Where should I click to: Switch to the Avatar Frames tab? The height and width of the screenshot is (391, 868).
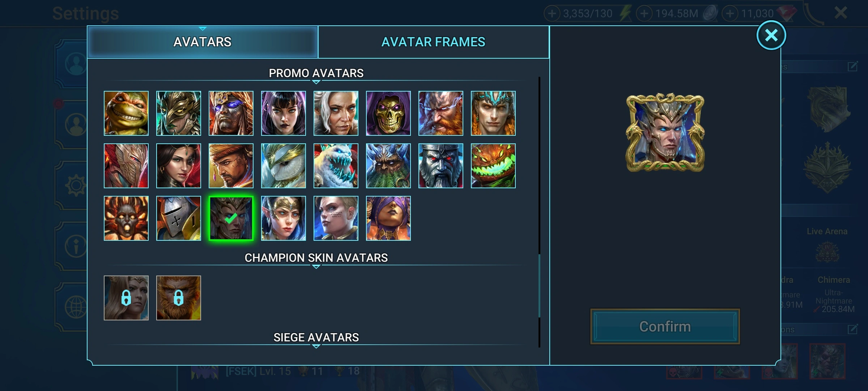click(x=433, y=42)
